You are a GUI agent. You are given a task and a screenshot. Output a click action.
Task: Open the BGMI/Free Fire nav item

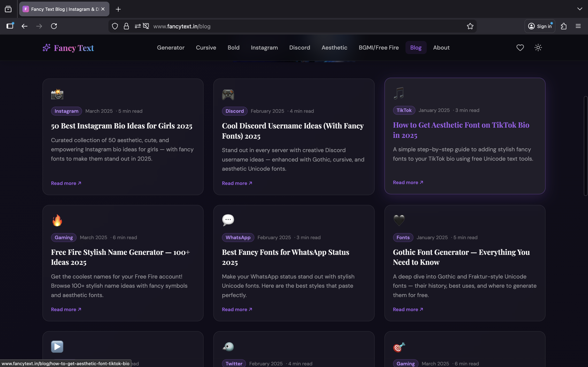[x=379, y=48]
